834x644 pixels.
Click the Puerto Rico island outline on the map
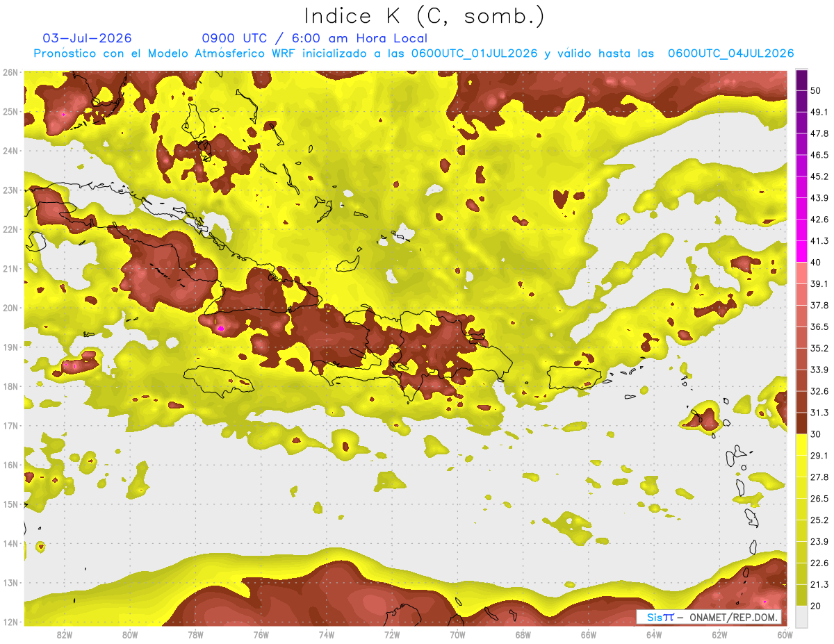[574, 378]
